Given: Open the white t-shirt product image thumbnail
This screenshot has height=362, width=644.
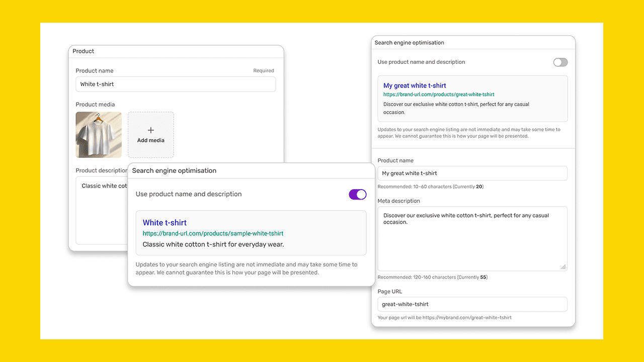Looking at the screenshot, I should (x=99, y=135).
